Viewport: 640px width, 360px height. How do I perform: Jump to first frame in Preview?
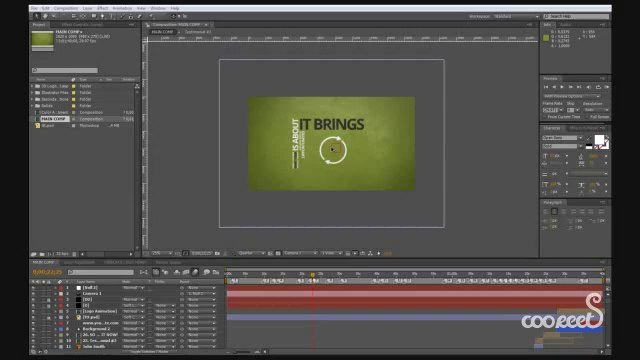click(x=546, y=87)
